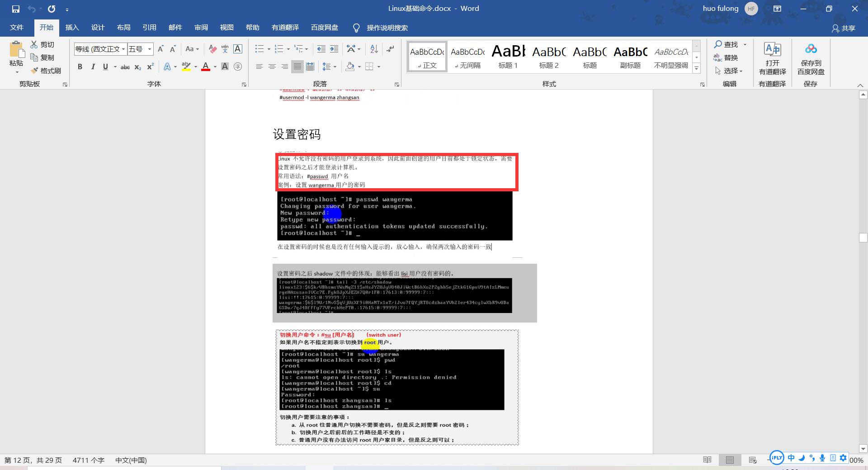Justify paragraph alignment
868x470 pixels.
point(297,66)
